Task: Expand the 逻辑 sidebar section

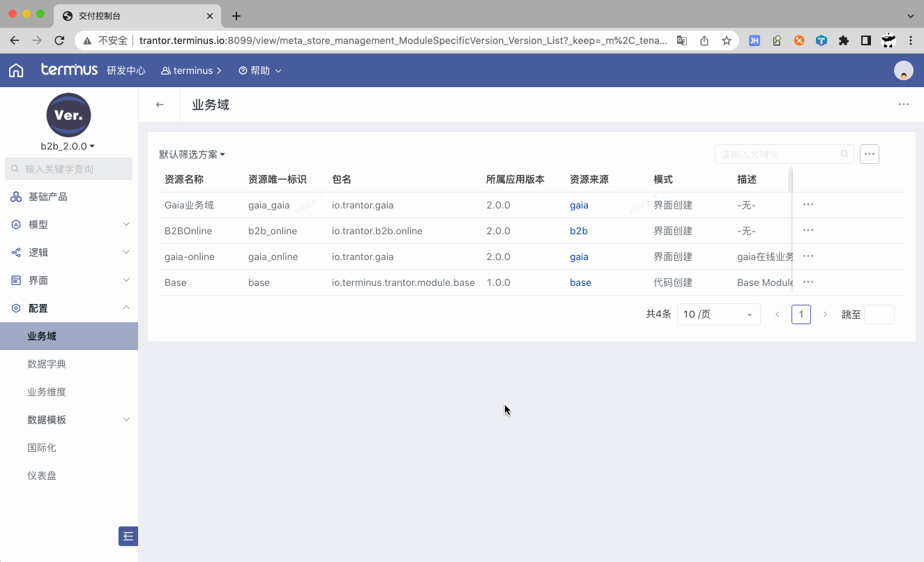Action: pos(69,252)
